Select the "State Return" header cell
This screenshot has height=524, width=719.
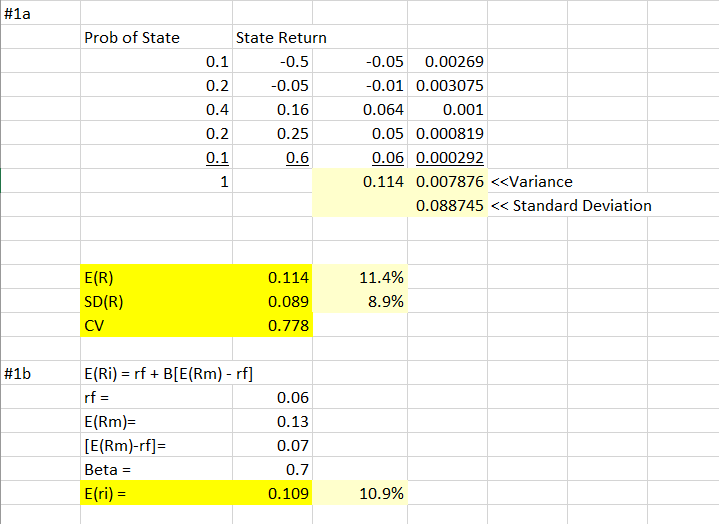tap(280, 38)
